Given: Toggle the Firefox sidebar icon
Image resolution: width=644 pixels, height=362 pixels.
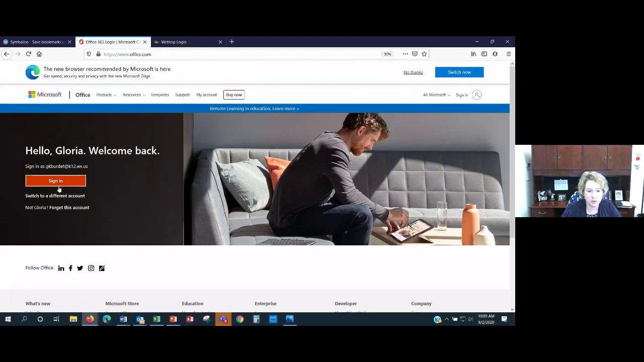Looking at the screenshot, I should point(484,54).
